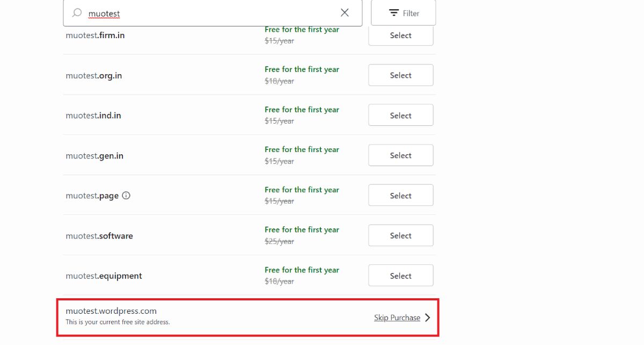
Task: Select the muotest.org.in domain
Action: (x=400, y=75)
